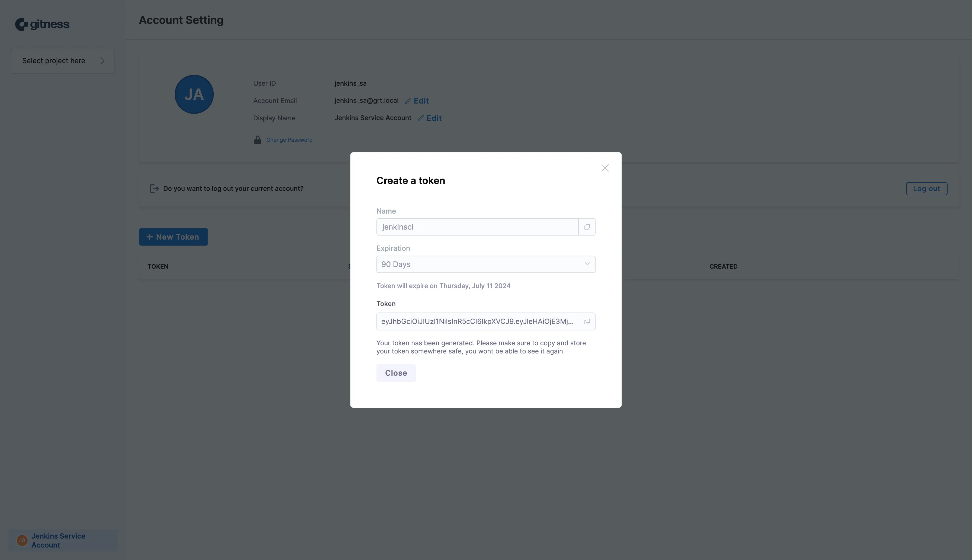Click the JA profile avatar
The height and width of the screenshot is (560, 972).
(x=194, y=94)
